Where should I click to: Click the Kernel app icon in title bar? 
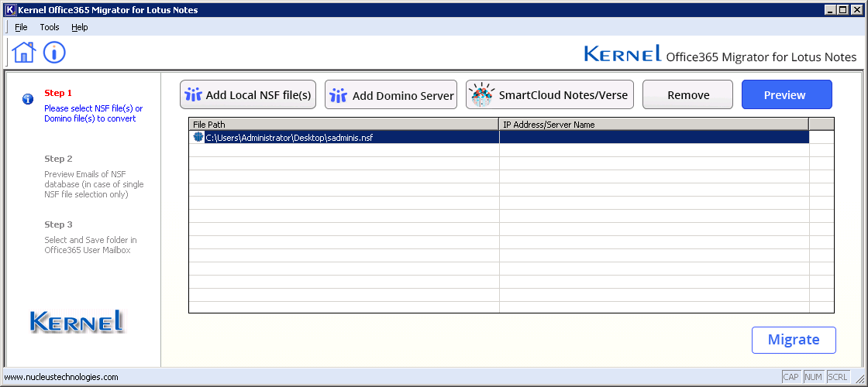10,10
